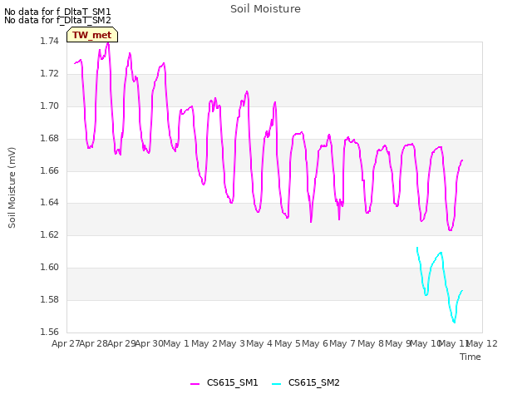532x399 pixels.
Task: Click the 1.72 y-axis tick label
Action: [x=50, y=74]
